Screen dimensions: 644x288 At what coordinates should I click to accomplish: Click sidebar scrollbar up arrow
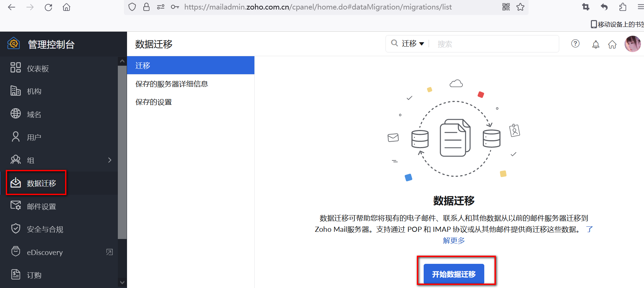coord(122,61)
